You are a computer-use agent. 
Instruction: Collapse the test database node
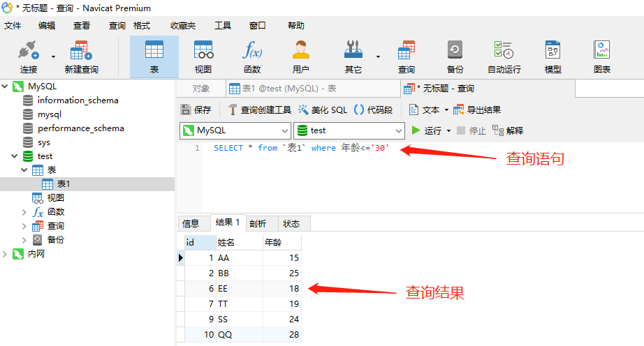(15, 156)
